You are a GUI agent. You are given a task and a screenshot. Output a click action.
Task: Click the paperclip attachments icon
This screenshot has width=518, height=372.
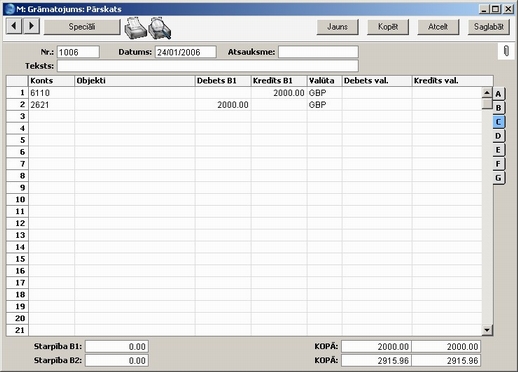(506, 52)
